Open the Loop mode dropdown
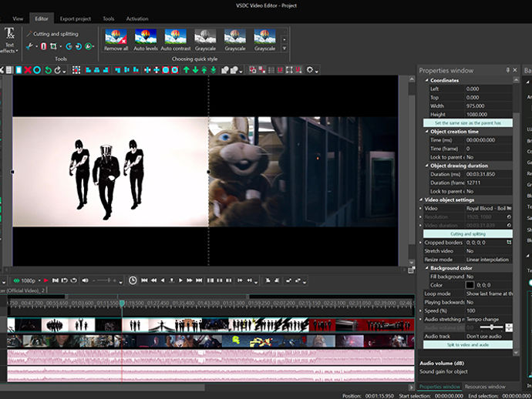Viewport: 532px width, 399px height. 488,293
